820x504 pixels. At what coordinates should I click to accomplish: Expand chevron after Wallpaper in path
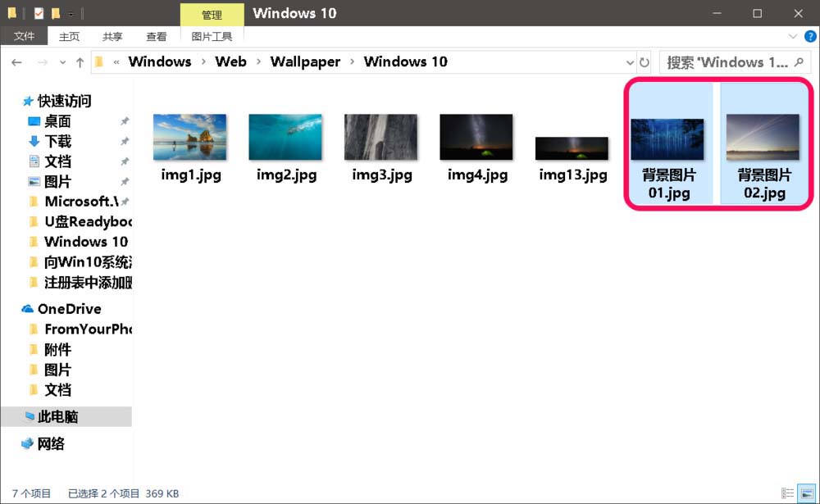[352, 61]
